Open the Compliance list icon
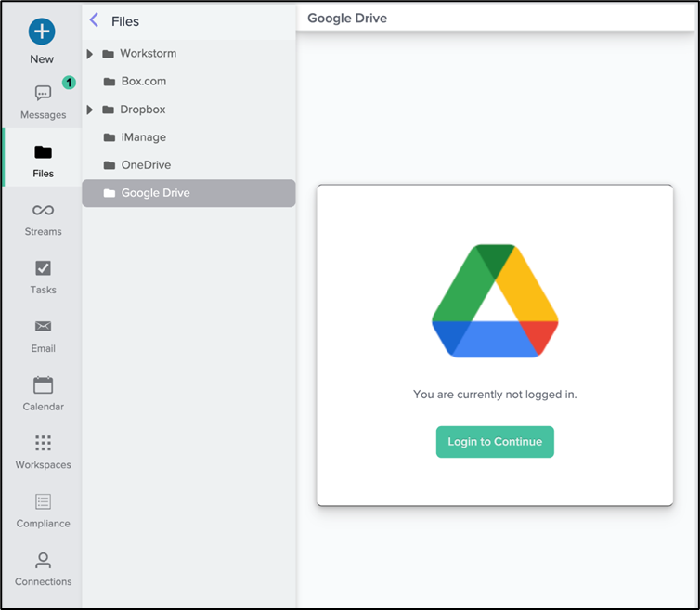 click(44, 501)
